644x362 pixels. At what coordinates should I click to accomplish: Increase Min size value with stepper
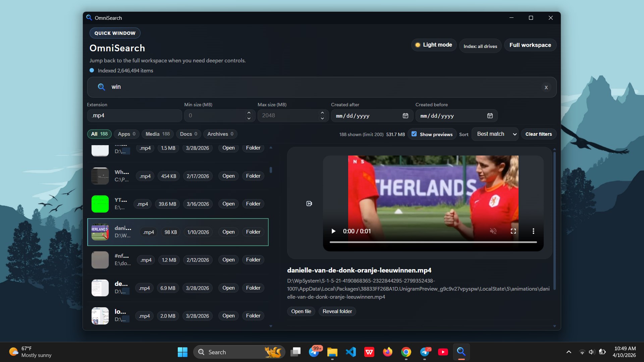click(249, 113)
